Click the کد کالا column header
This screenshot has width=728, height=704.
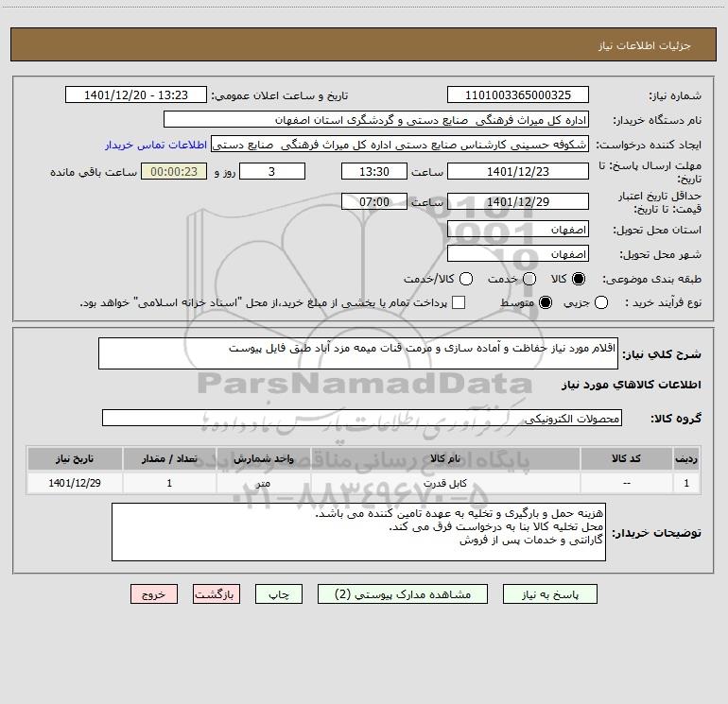click(626, 458)
